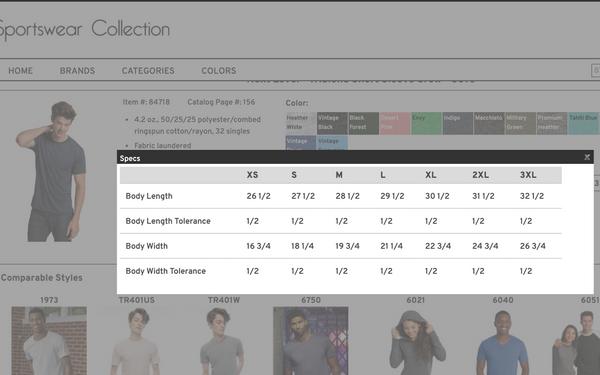Click the 22 3/4 body width value
The width and height of the screenshot is (600, 375).
pyautogui.click(x=438, y=246)
